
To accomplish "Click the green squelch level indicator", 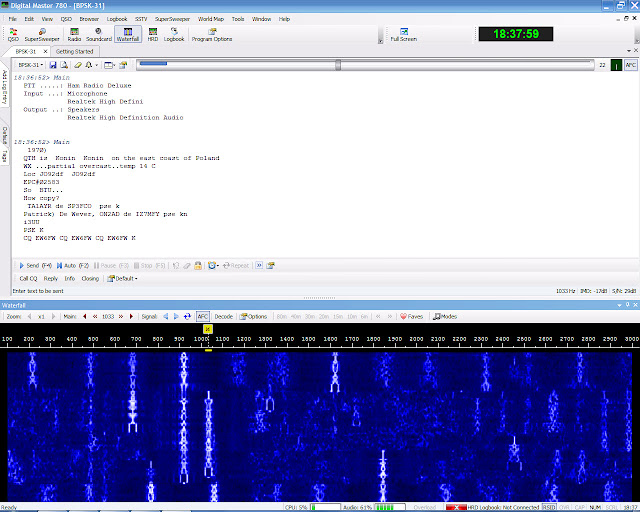I will click(616, 65).
